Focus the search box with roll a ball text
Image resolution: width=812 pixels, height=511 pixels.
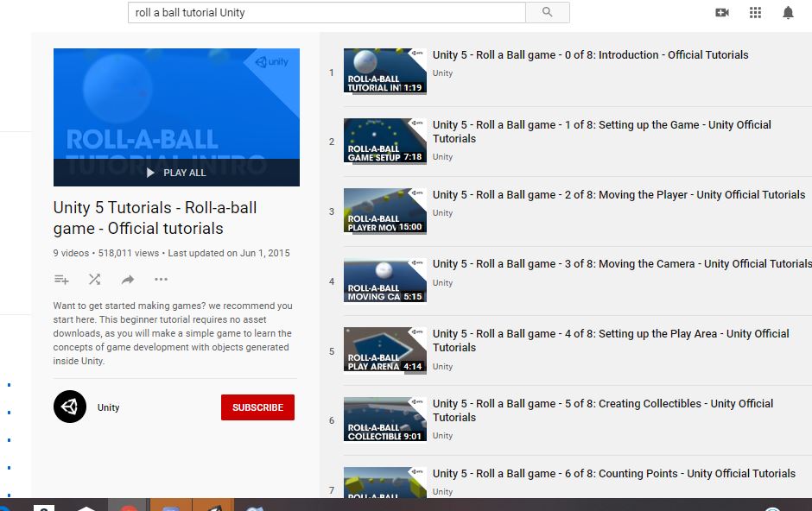click(327, 12)
